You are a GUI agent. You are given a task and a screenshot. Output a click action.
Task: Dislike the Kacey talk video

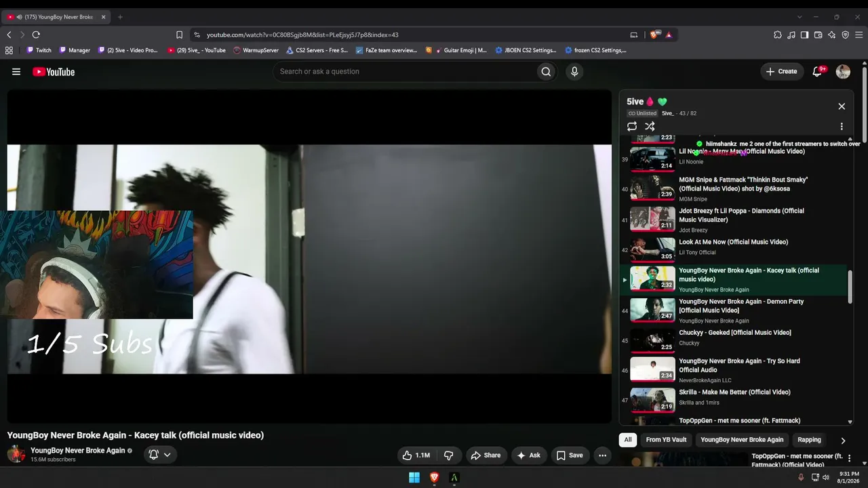pyautogui.click(x=448, y=455)
